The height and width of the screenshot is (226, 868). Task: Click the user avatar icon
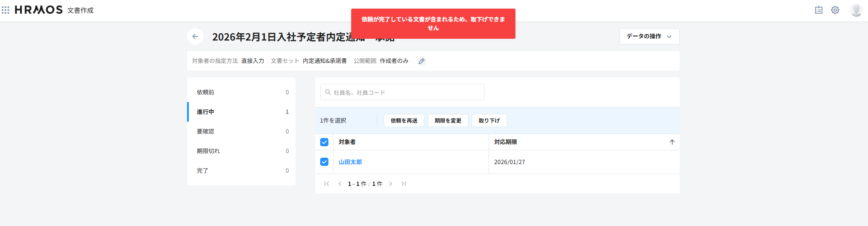856,10
